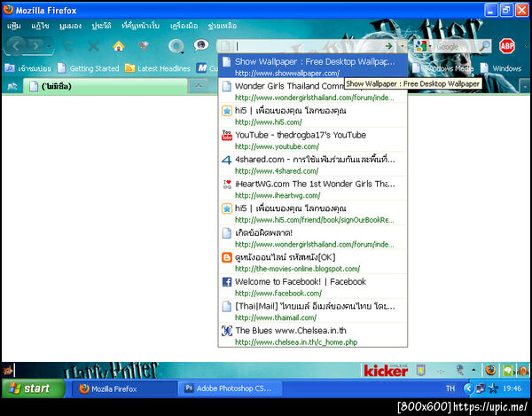This screenshot has height=416, width=532.
Task: Click the gray toolbar icon next to Home
Action: click(x=143, y=46)
